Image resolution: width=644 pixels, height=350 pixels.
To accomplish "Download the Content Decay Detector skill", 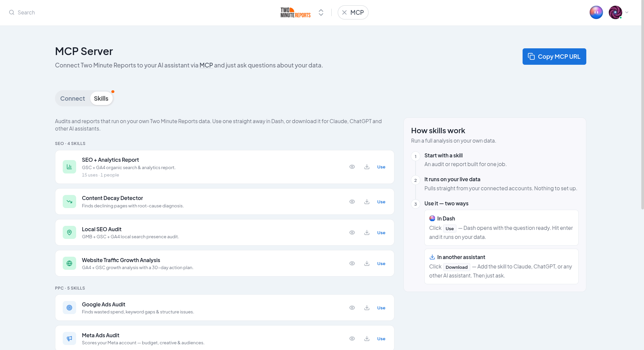I will click(367, 202).
